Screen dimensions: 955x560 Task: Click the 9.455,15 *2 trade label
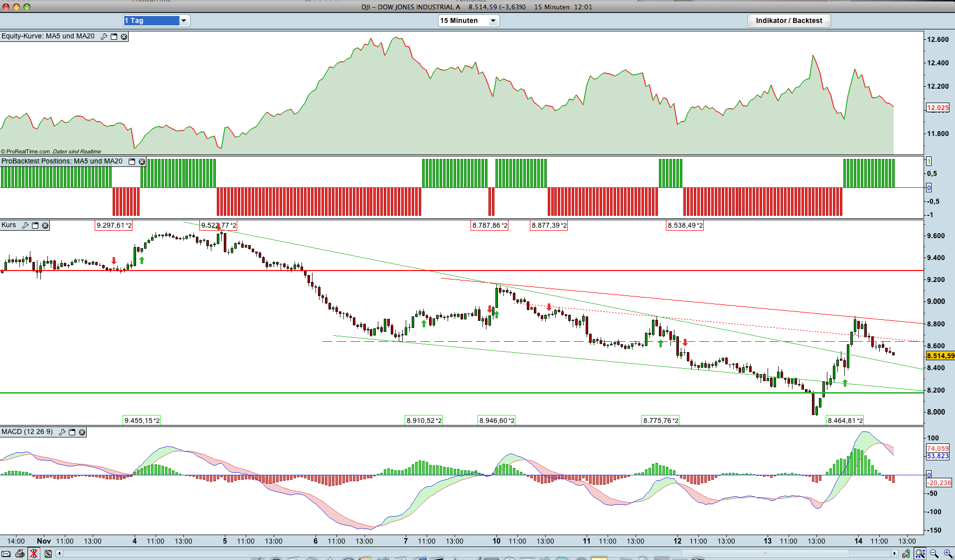(142, 420)
